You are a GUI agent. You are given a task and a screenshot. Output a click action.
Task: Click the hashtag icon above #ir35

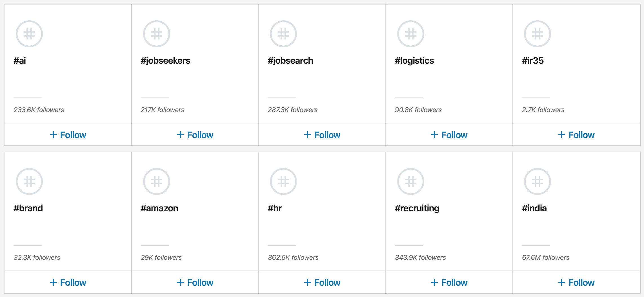click(538, 34)
